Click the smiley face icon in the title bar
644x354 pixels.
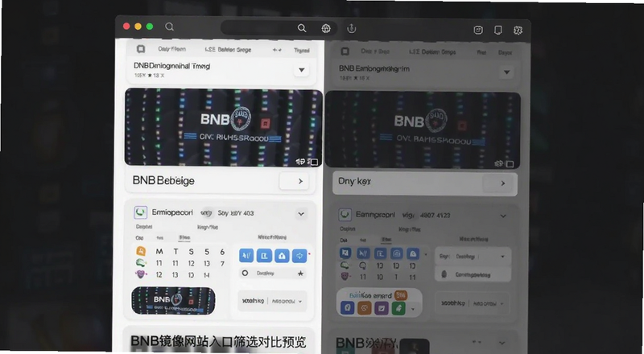(x=478, y=30)
